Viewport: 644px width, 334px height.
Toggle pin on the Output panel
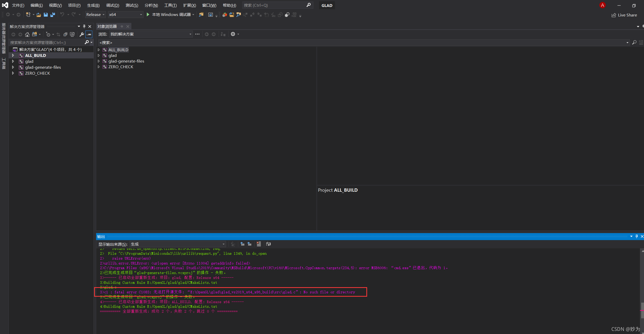pyautogui.click(x=637, y=236)
